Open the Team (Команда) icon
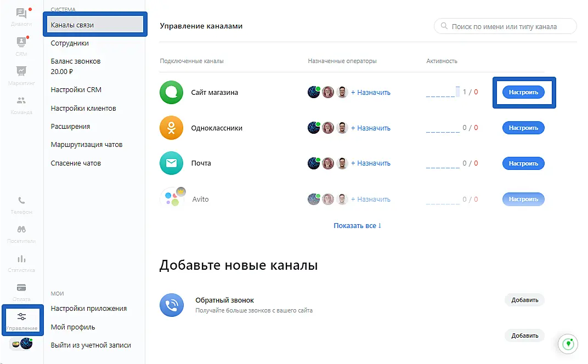This screenshot has width=588, height=364. tap(21, 101)
